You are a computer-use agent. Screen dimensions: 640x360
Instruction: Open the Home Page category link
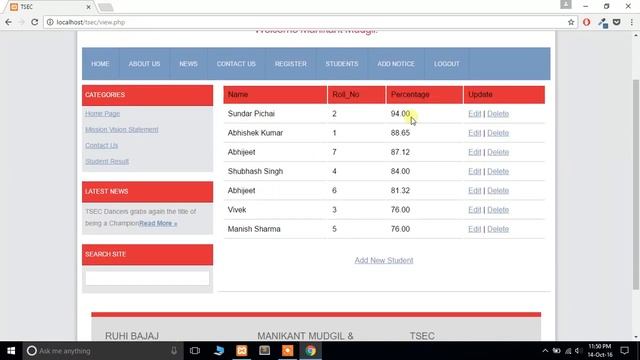point(102,113)
